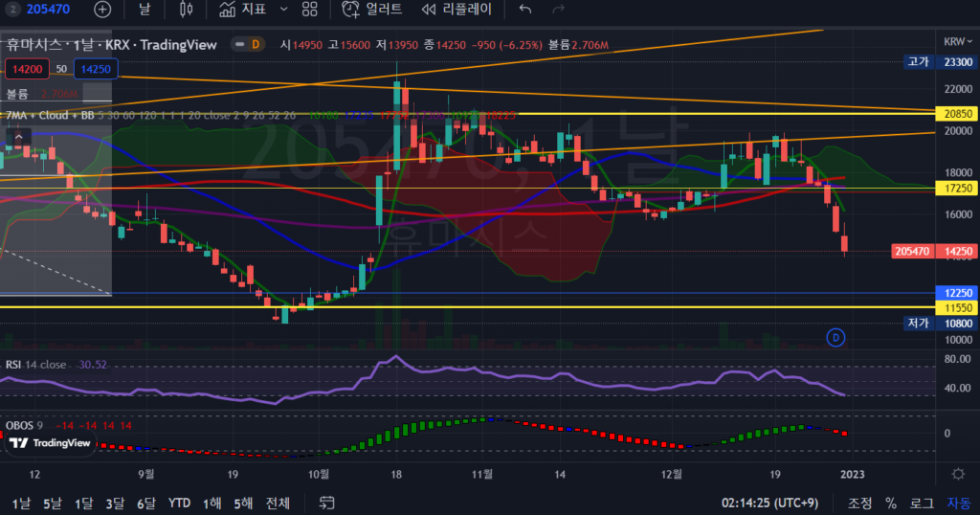
Task: Open the 날 daily interval dropdown
Action: point(145,10)
